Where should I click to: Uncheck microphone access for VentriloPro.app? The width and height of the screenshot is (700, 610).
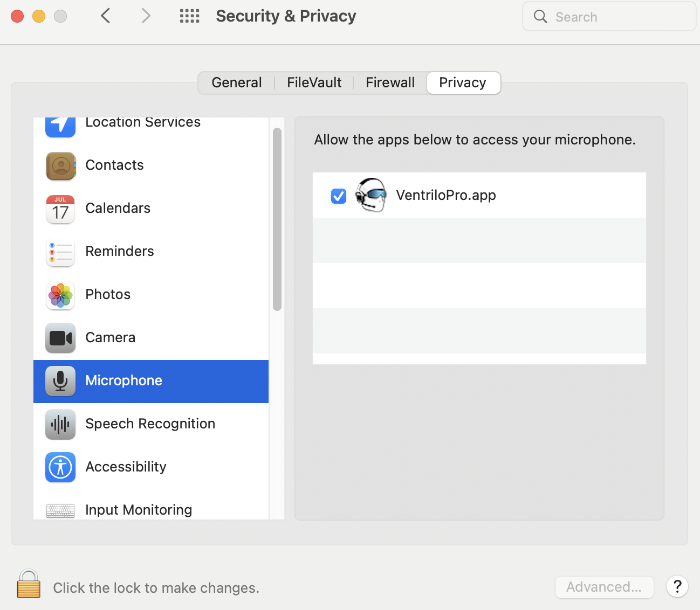click(x=339, y=196)
